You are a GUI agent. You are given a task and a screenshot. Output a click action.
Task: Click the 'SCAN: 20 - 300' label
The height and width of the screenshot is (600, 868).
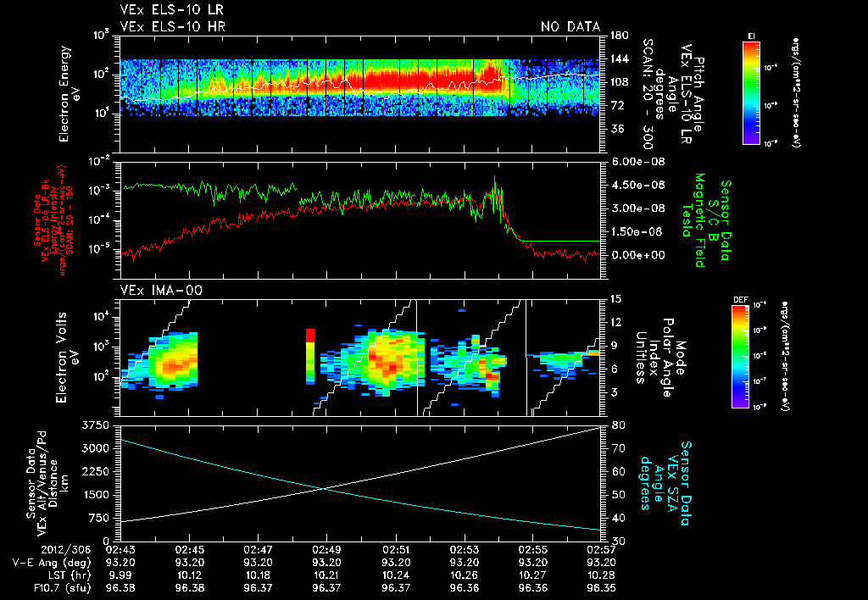647,93
